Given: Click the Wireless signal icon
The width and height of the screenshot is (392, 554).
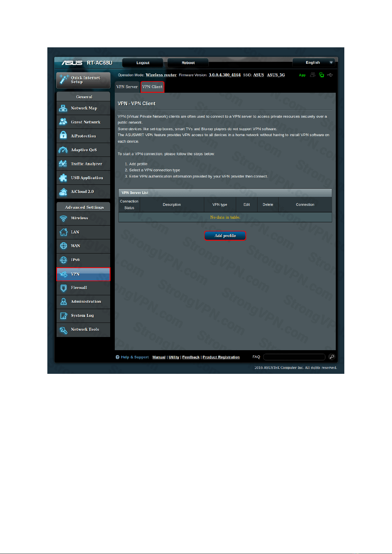Looking at the screenshot, I should click(63, 218).
